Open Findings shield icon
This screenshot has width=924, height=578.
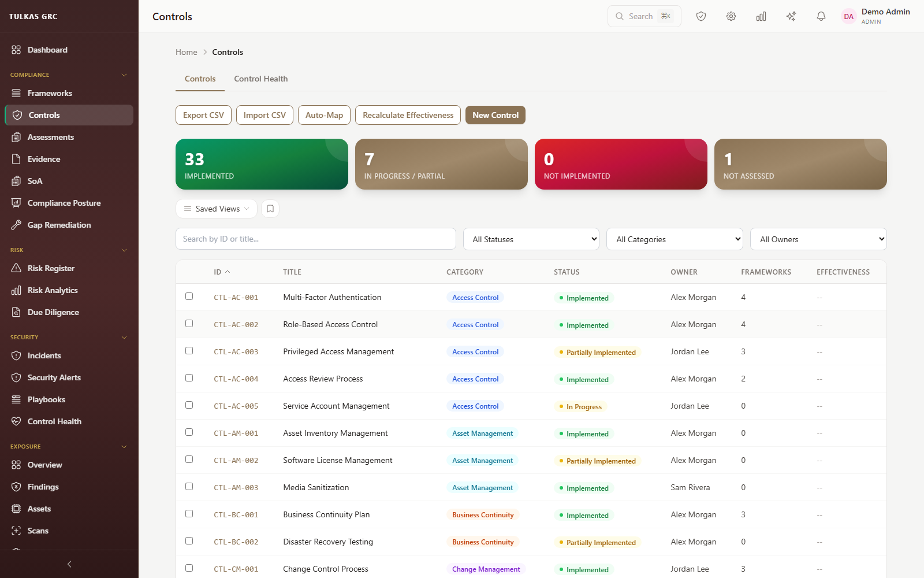click(16, 487)
